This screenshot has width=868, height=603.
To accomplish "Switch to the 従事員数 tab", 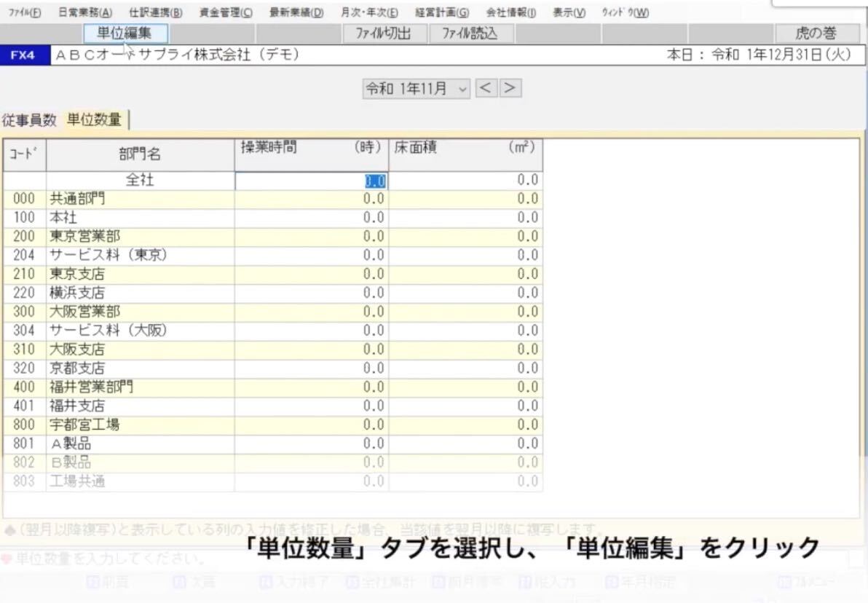I will (x=29, y=119).
